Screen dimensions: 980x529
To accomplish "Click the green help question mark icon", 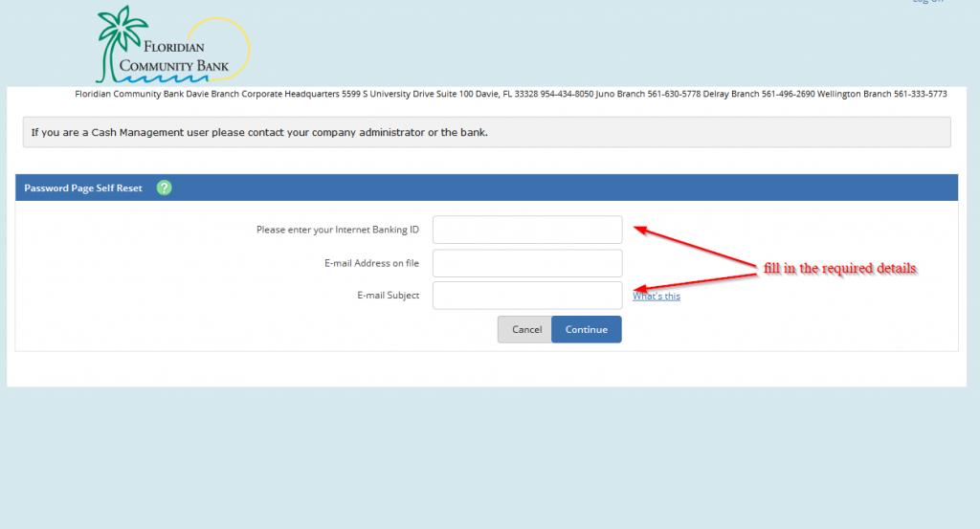I will (x=164, y=187).
